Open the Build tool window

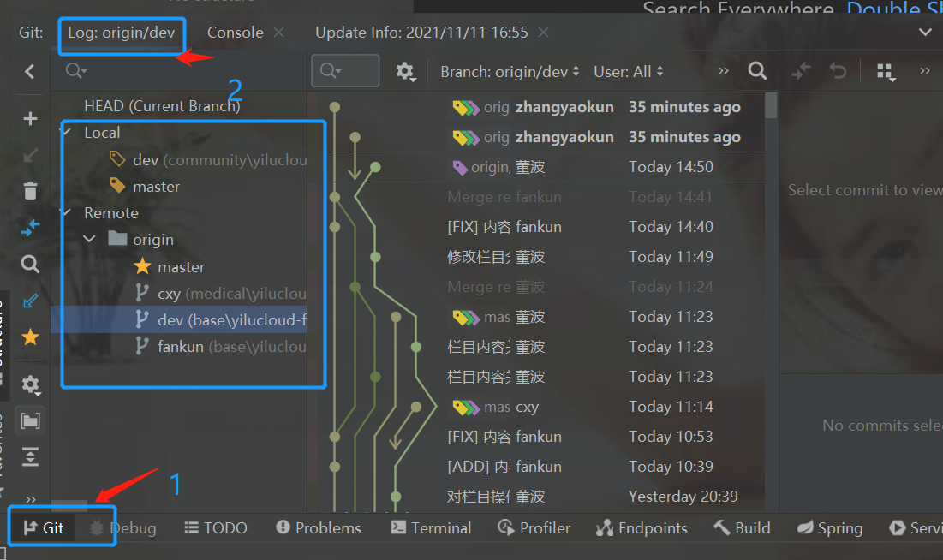[742, 528]
